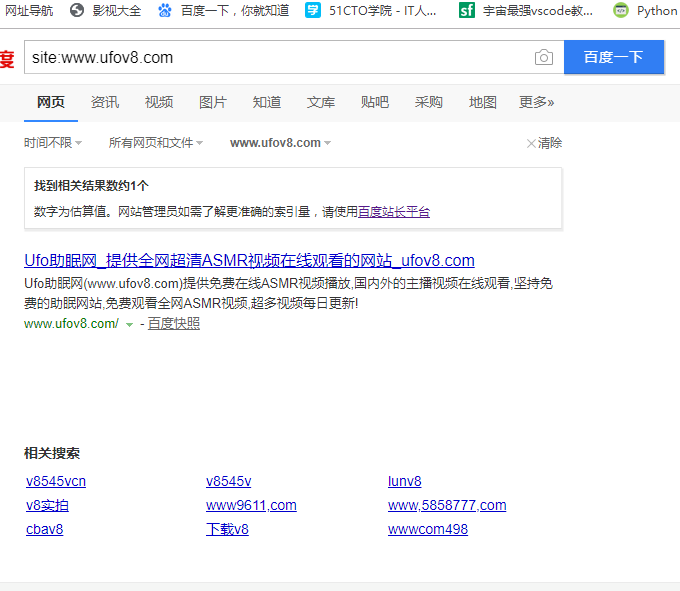The image size is (680, 591).
Task: Click related search wwwcom498
Action: point(428,529)
